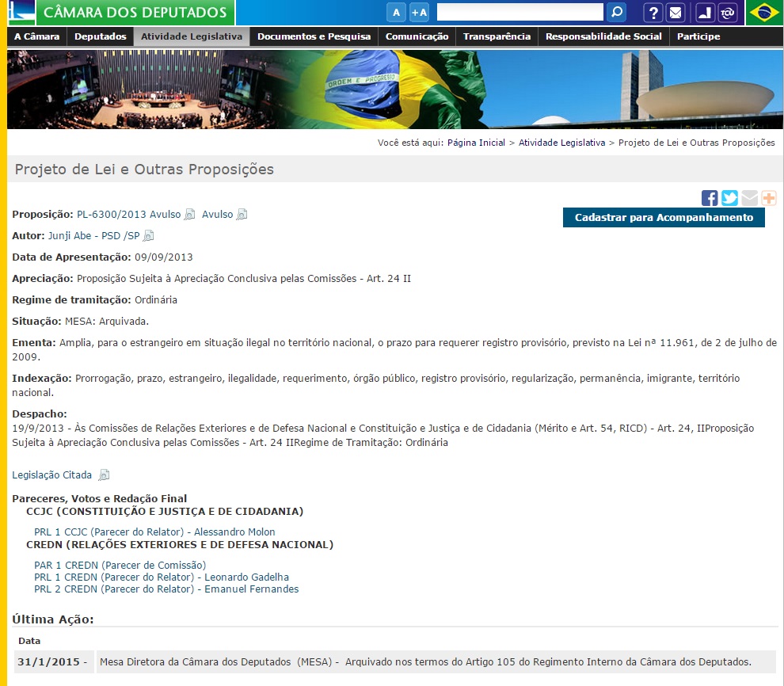Share the page on Twitter
Screen dimensions: 784x686
(729, 198)
